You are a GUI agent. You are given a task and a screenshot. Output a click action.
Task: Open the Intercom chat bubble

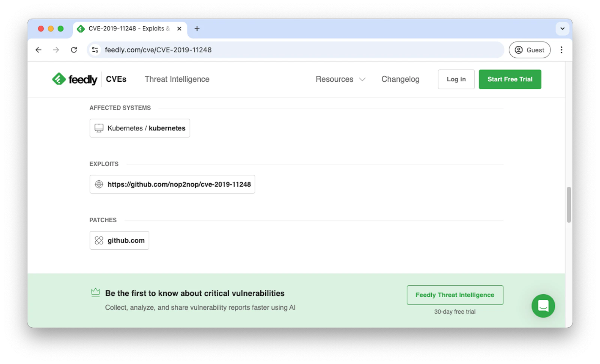tap(543, 306)
